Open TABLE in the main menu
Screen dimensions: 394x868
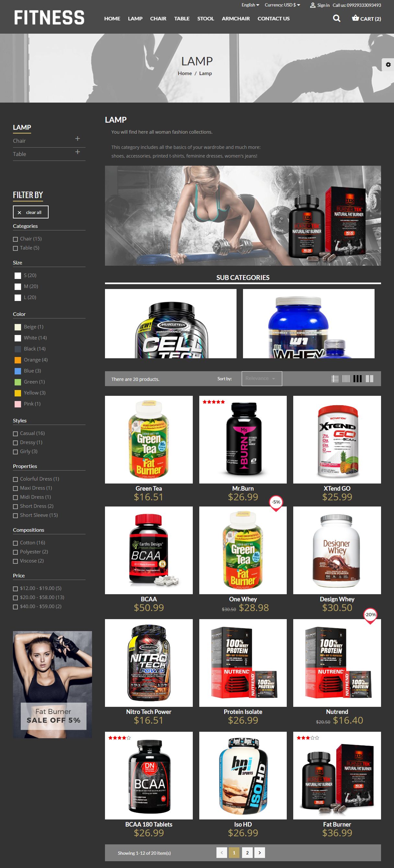[182, 18]
